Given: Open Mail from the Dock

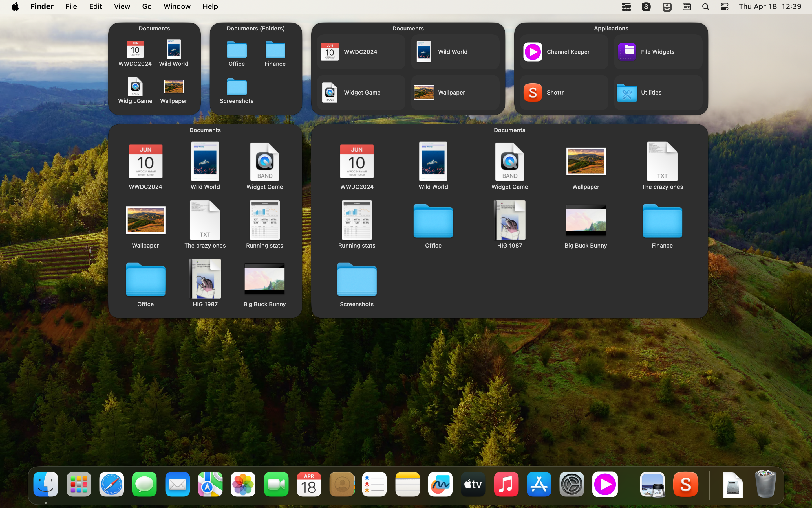Looking at the screenshot, I should click(177, 484).
